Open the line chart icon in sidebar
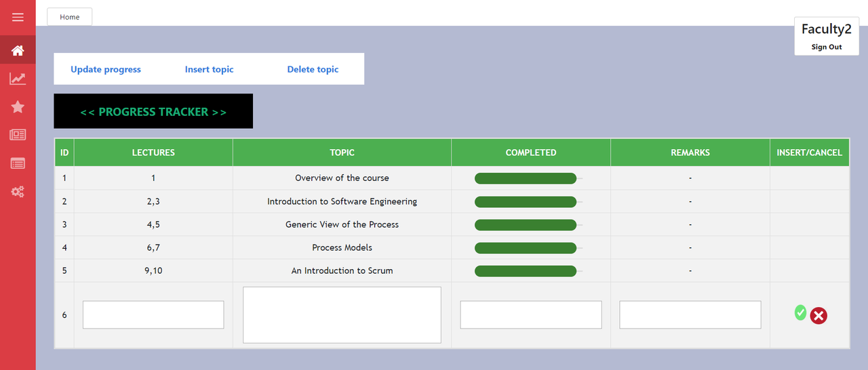 (x=18, y=79)
